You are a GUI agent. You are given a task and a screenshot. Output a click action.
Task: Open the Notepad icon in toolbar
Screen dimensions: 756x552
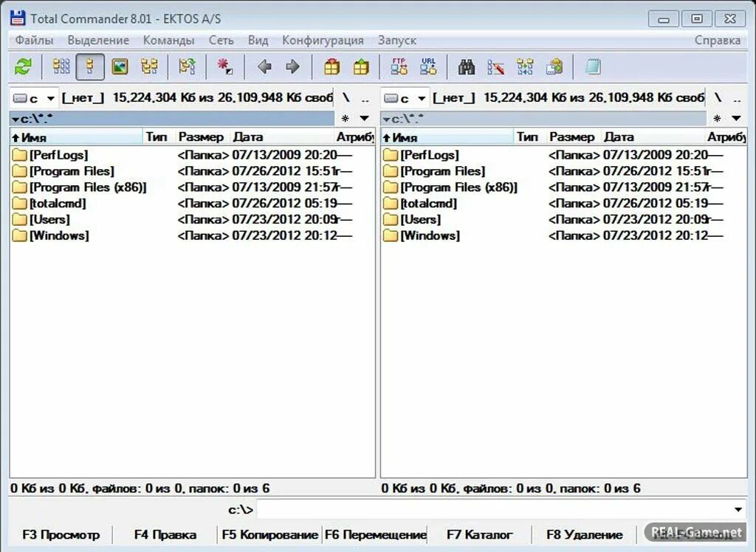click(593, 66)
